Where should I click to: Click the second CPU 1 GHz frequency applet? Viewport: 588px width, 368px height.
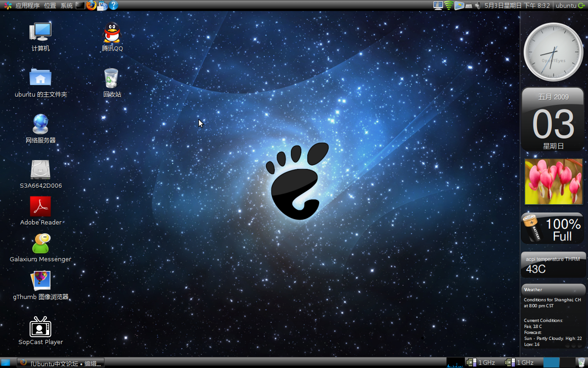click(x=519, y=362)
